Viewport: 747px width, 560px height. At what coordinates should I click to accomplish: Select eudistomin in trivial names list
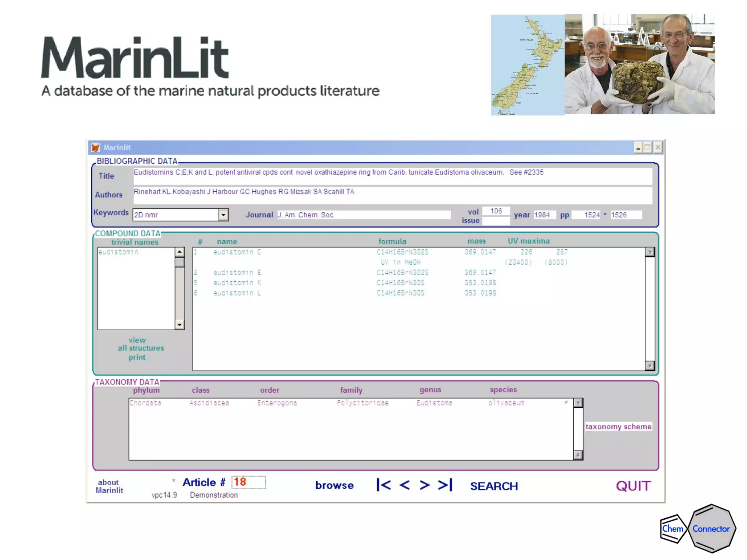119,252
